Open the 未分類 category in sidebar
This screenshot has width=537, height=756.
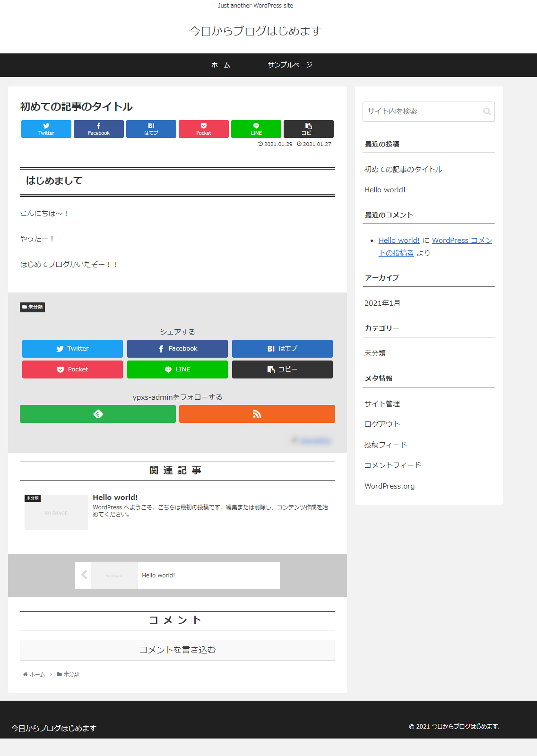(x=375, y=353)
